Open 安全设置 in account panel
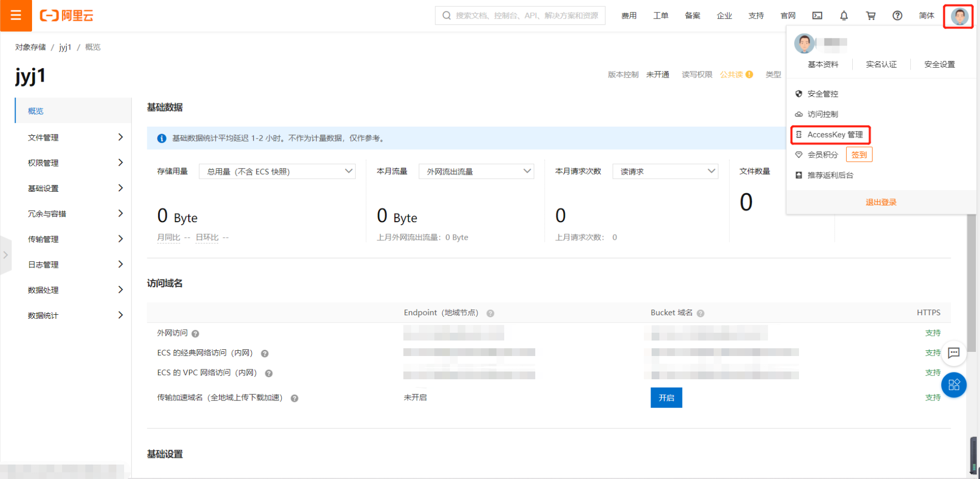Screen dimensions: 980x479 tap(940, 64)
